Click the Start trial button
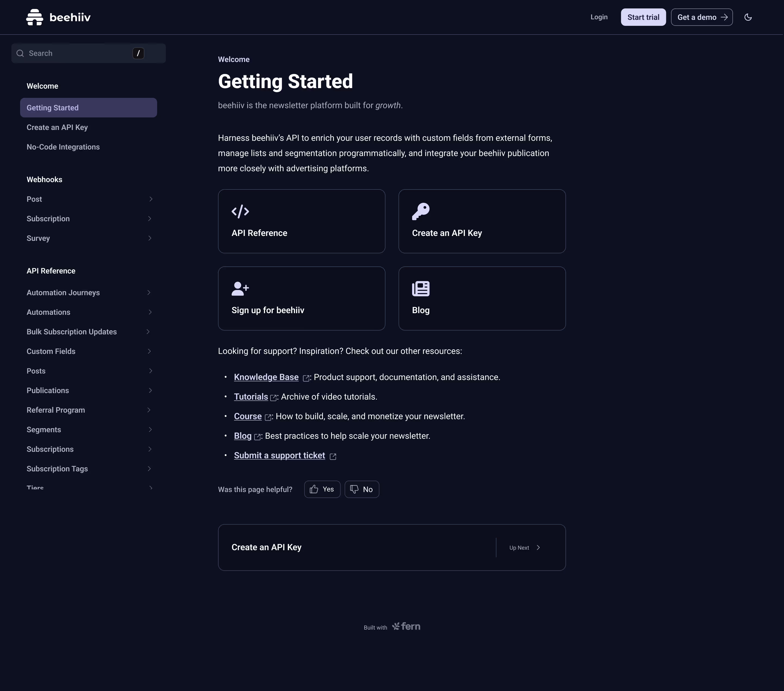Image resolution: width=784 pixels, height=691 pixels. pos(643,17)
